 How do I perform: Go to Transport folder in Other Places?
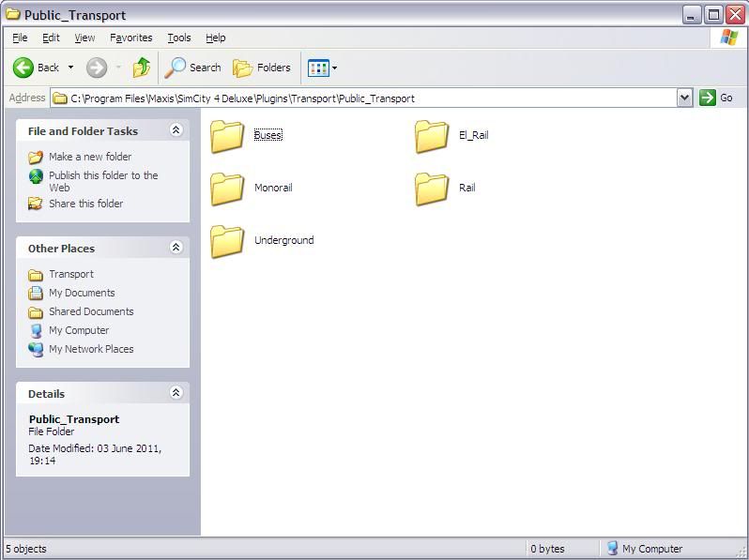coord(71,274)
